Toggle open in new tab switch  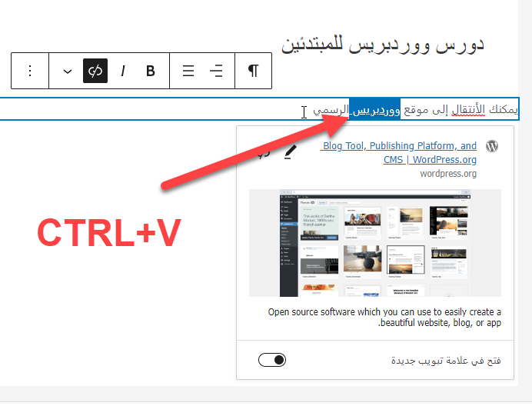[x=272, y=360]
